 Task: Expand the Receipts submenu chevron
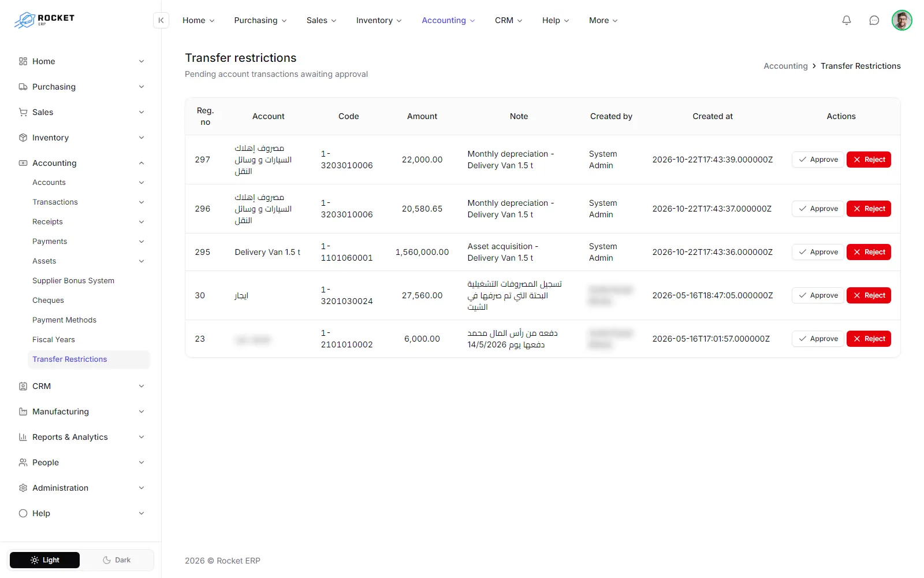pos(141,222)
